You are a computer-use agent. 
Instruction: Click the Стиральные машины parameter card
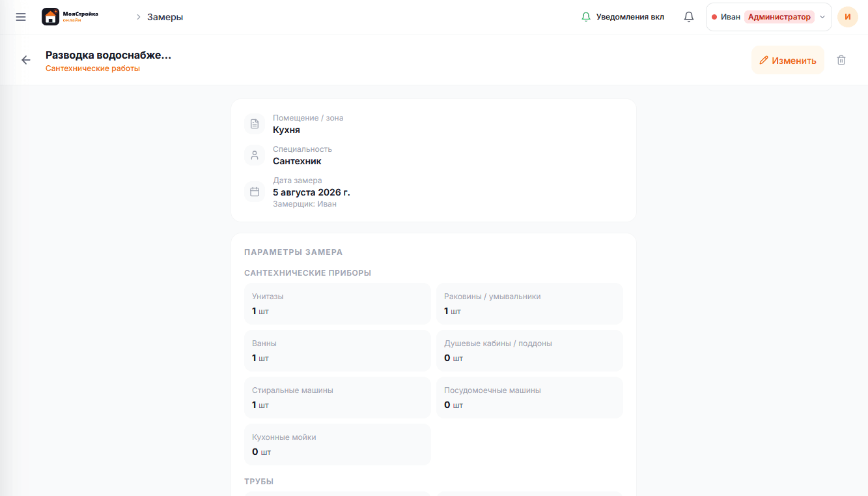337,398
